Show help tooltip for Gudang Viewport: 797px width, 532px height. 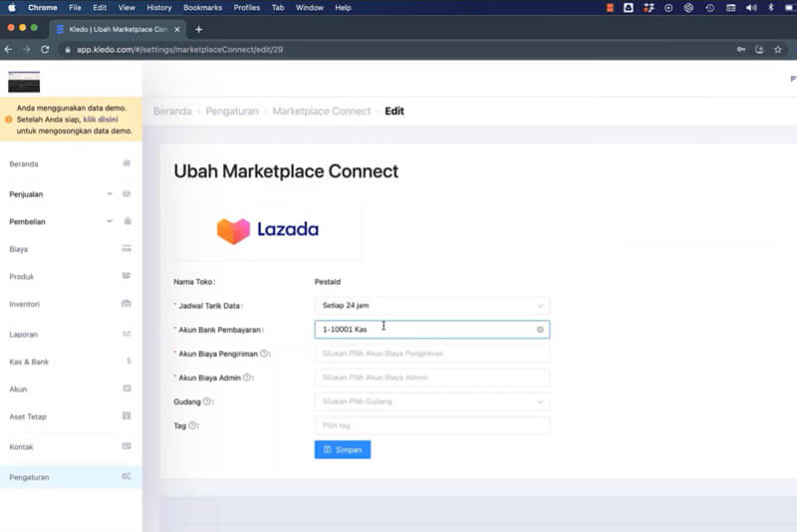[207, 401]
